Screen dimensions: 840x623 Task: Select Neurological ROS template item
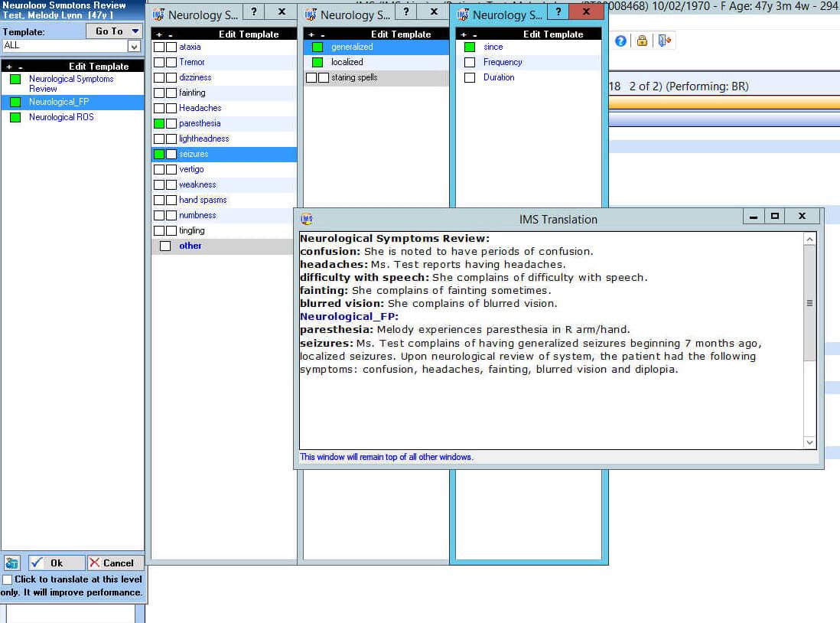pos(61,117)
